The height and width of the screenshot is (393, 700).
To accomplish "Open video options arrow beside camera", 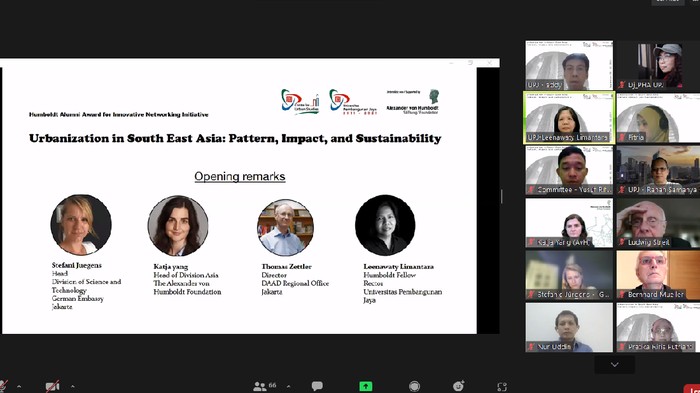I will (x=72, y=386).
